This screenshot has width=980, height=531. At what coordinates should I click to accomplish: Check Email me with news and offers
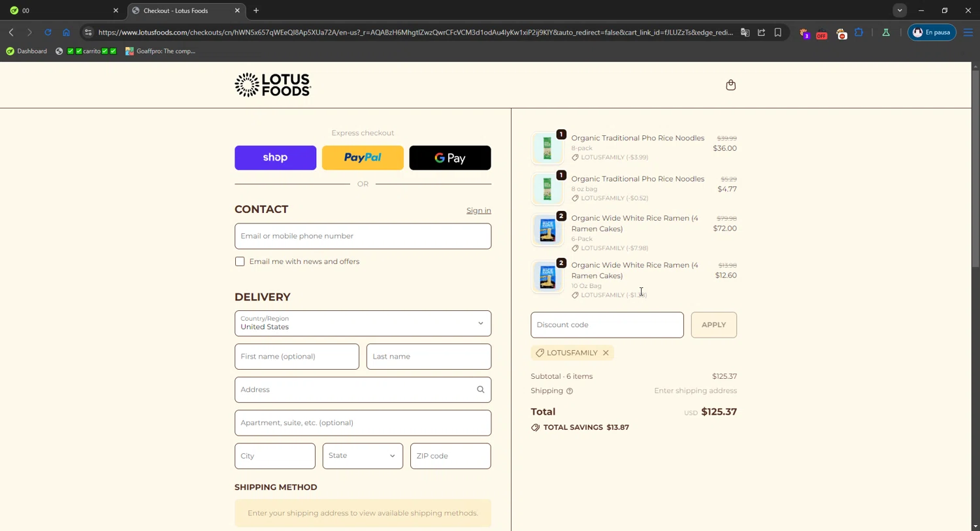pos(240,261)
